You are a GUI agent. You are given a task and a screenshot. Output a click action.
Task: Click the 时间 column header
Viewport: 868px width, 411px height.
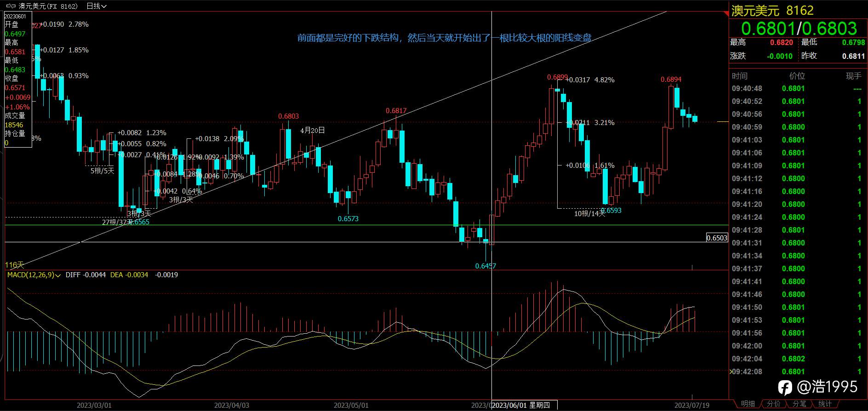740,76
